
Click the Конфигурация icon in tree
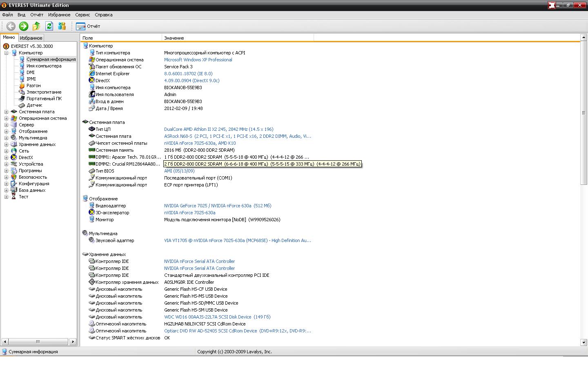click(x=14, y=184)
